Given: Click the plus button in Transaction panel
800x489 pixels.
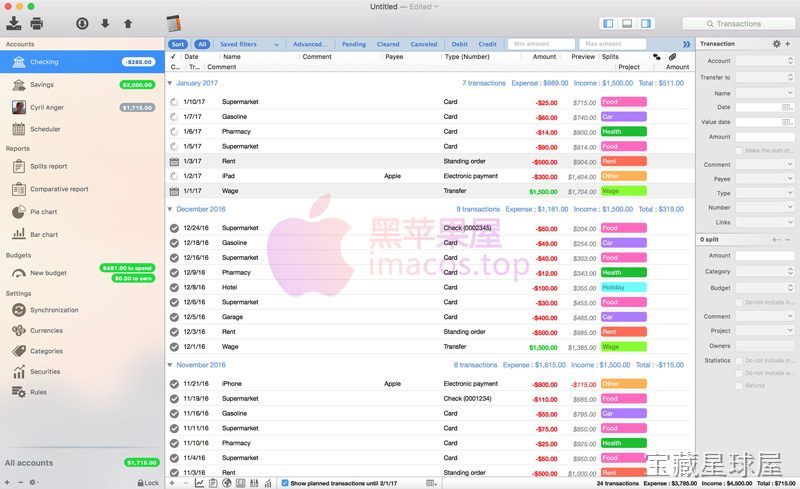Looking at the screenshot, I should [x=788, y=44].
